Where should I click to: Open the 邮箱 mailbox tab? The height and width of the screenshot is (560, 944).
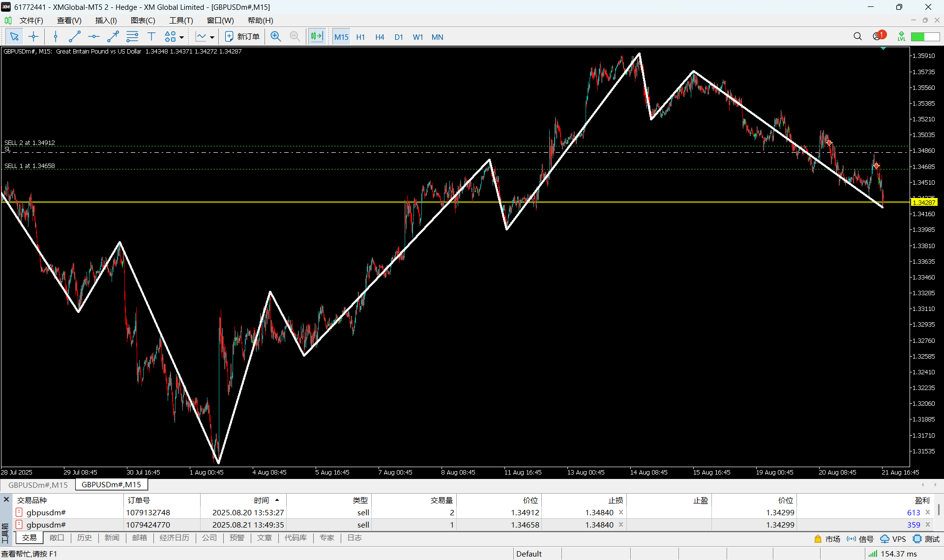140,538
